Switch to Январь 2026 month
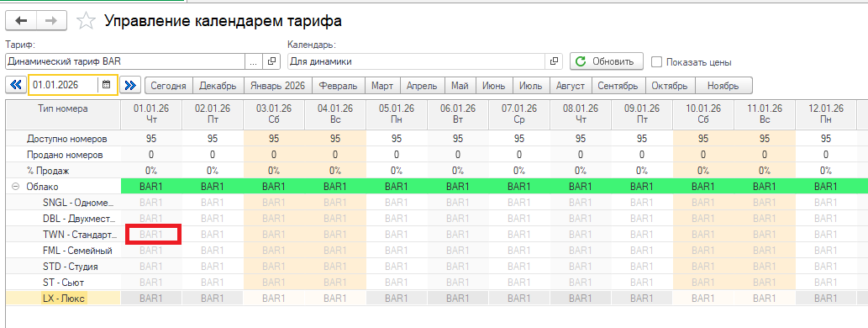868x328 pixels. [278, 86]
